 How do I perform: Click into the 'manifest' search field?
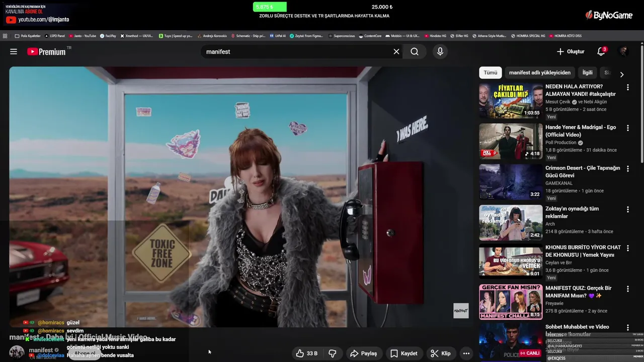(297, 52)
